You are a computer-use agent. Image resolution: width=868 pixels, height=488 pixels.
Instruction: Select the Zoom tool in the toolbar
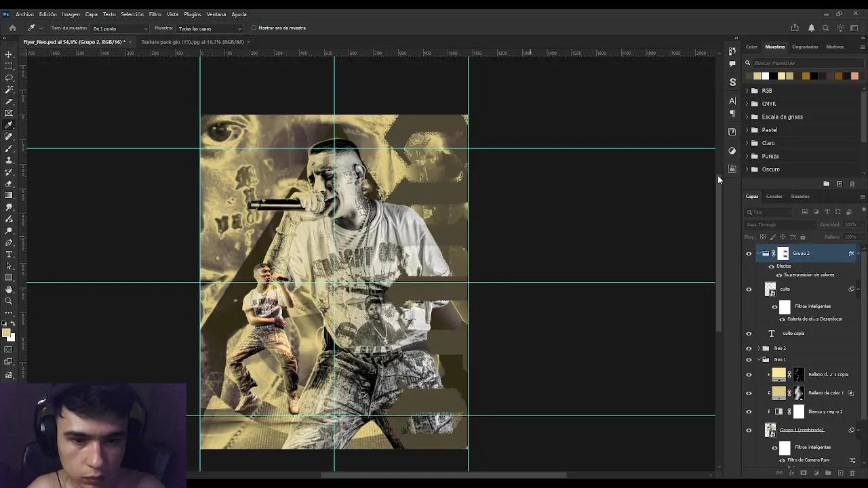point(9,301)
